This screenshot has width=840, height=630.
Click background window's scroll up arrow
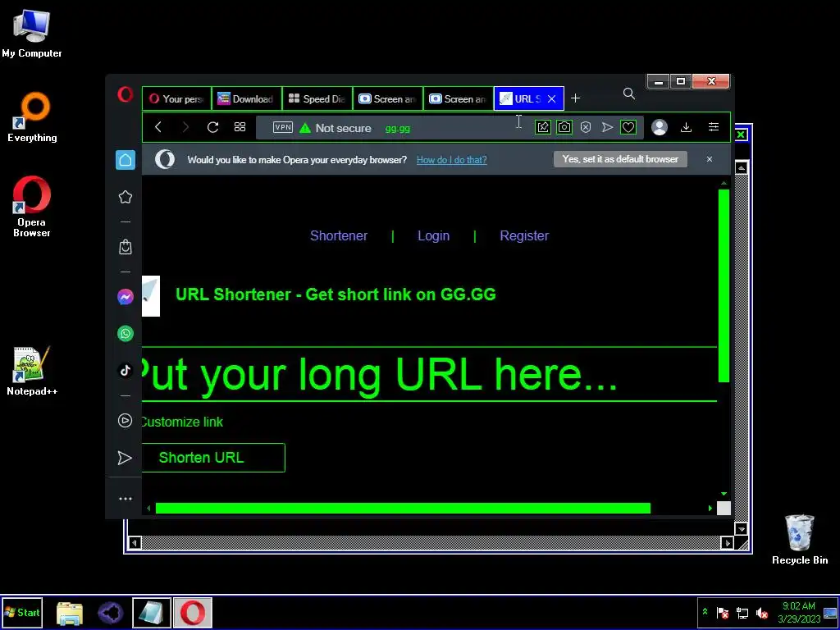742,168
